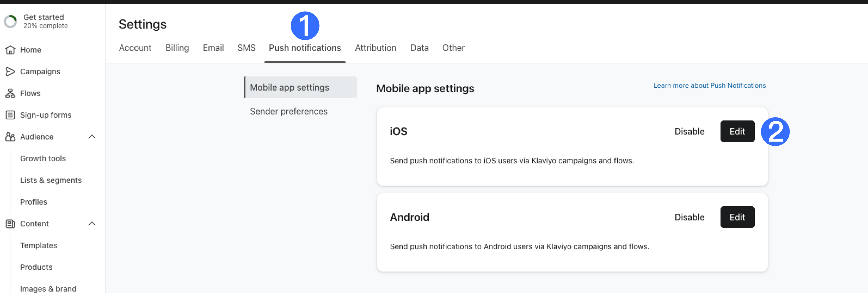Click the Home house icon in sidebar
This screenshot has width=868, height=293.
tap(10, 50)
